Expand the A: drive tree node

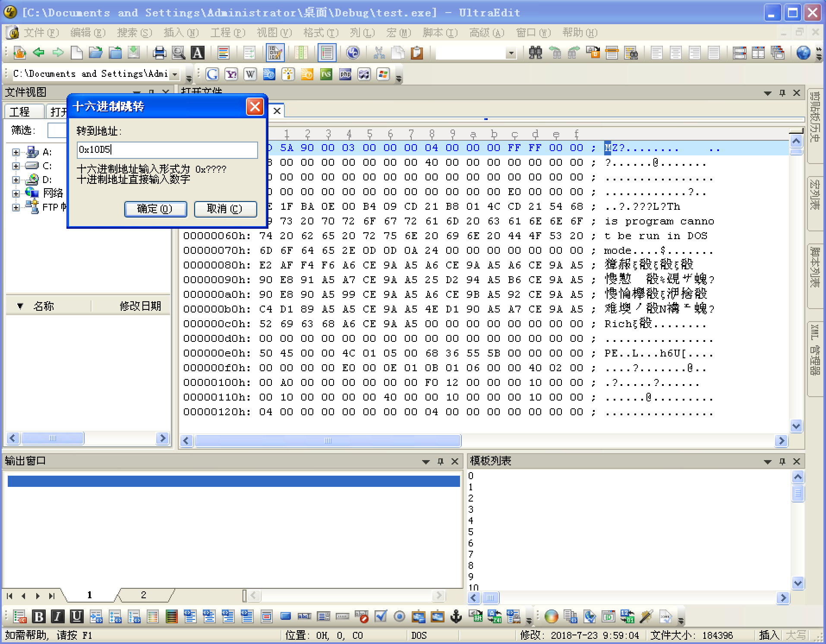[16, 152]
